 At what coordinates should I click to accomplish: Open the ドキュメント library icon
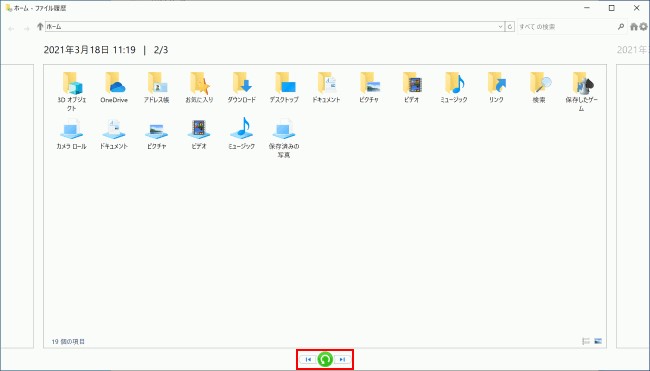click(x=114, y=134)
